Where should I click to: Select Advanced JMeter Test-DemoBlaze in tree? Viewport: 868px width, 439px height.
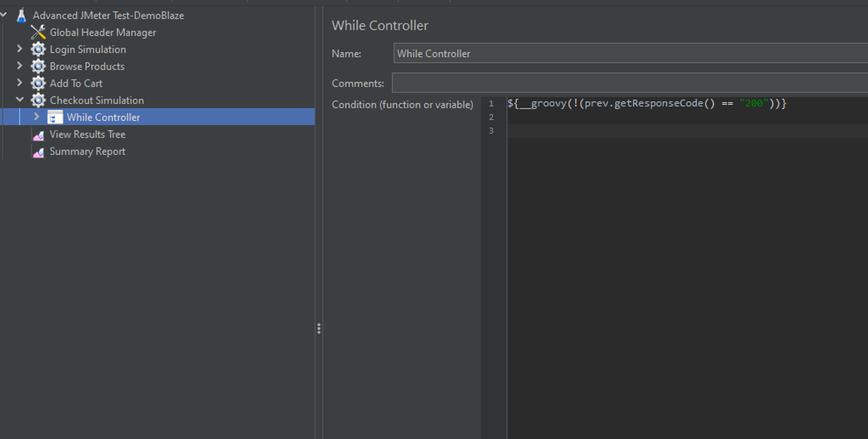coord(108,16)
